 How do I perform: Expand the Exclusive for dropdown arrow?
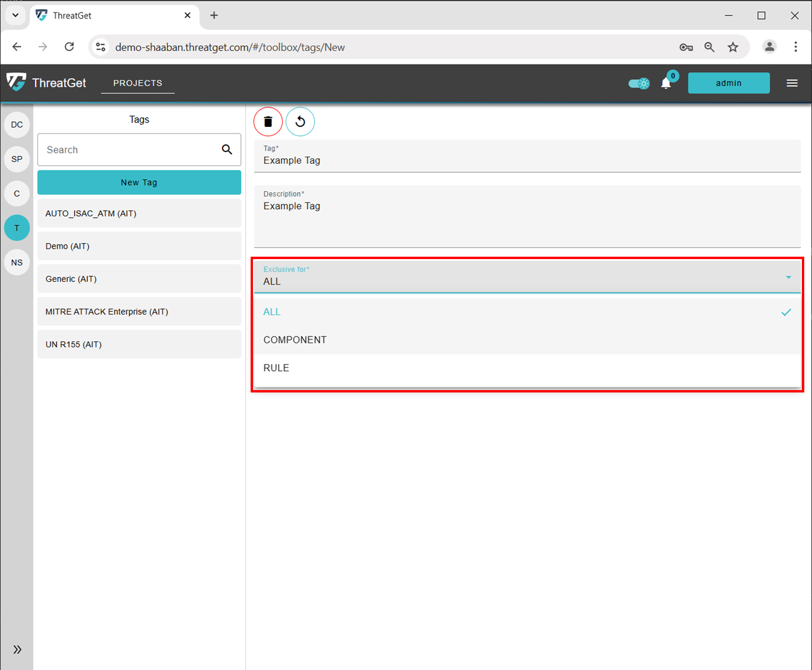click(788, 278)
